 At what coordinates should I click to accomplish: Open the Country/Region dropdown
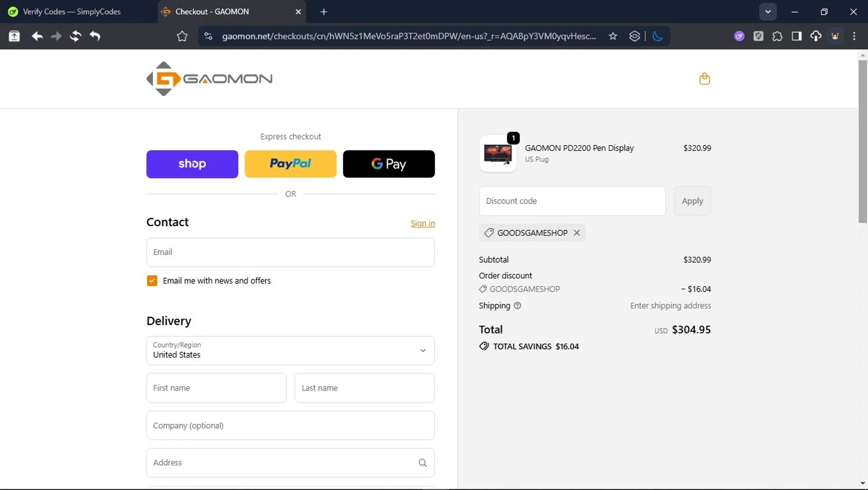point(290,351)
